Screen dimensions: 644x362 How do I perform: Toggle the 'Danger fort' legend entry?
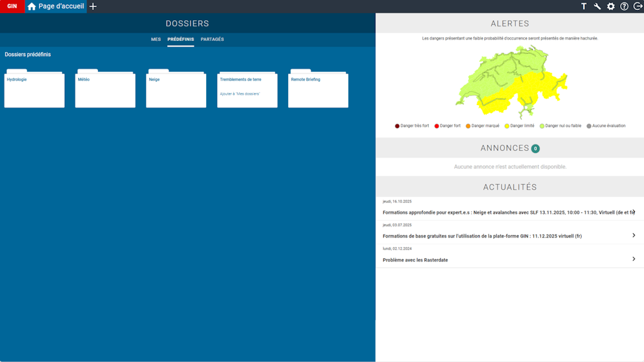click(x=447, y=126)
